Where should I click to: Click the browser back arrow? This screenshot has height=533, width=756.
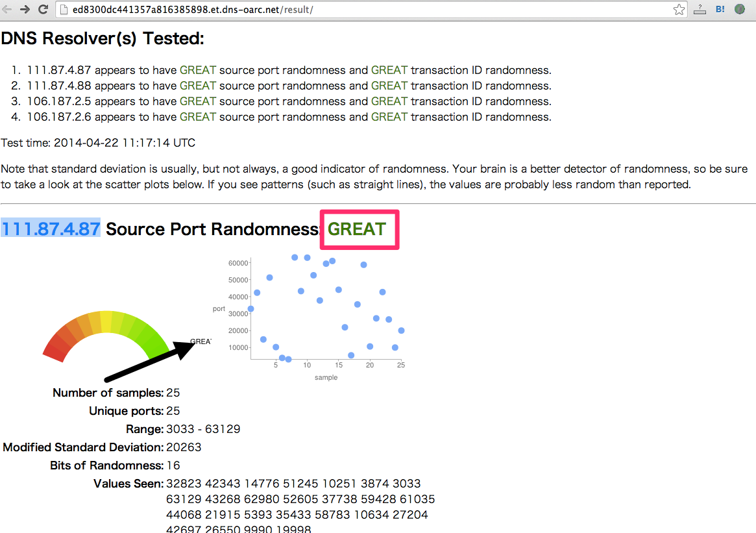[x=7, y=9]
